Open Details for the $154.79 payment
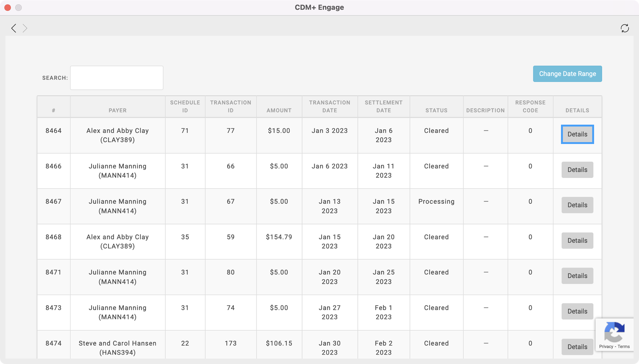This screenshot has width=639, height=364. point(577,241)
